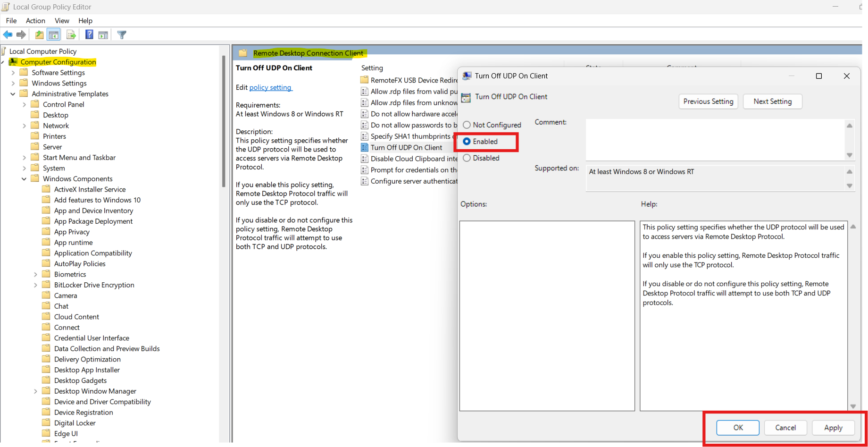Click the Filter funnel toolbar icon
868x447 pixels.
(122, 34)
